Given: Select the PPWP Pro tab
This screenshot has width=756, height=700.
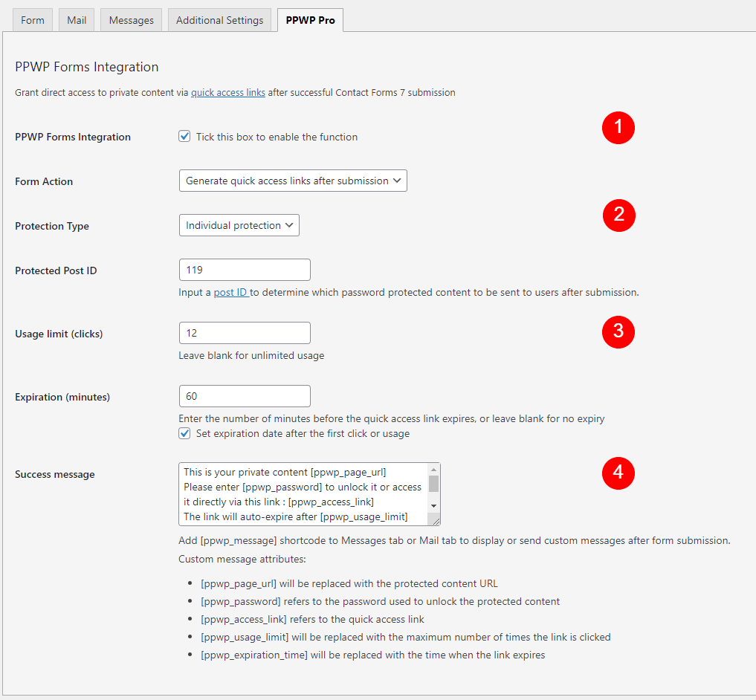Looking at the screenshot, I should [310, 20].
